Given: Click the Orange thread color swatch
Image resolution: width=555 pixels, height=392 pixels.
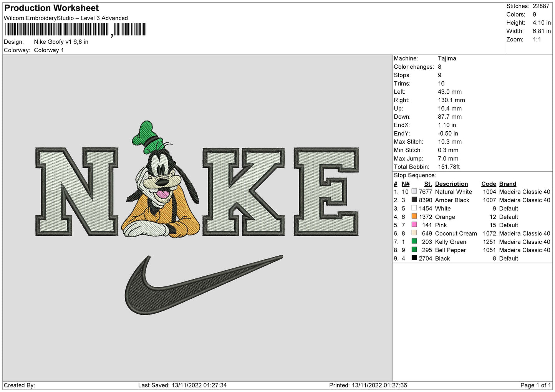Looking at the screenshot, I should pyautogui.click(x=414, y=217).
